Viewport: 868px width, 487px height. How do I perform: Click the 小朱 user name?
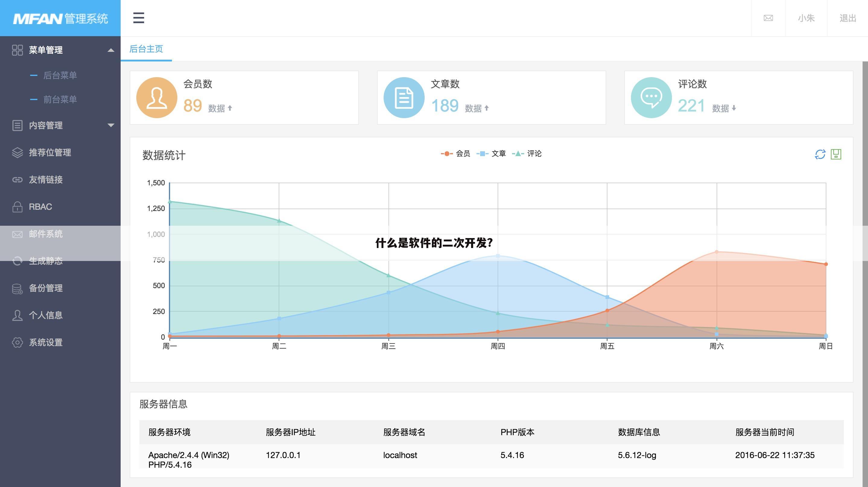point(806,18)
